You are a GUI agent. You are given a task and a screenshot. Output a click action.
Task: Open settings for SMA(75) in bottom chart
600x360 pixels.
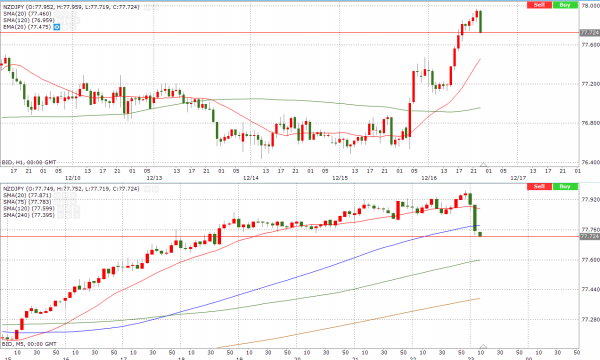pyautogui.click(x=65, y=202)
